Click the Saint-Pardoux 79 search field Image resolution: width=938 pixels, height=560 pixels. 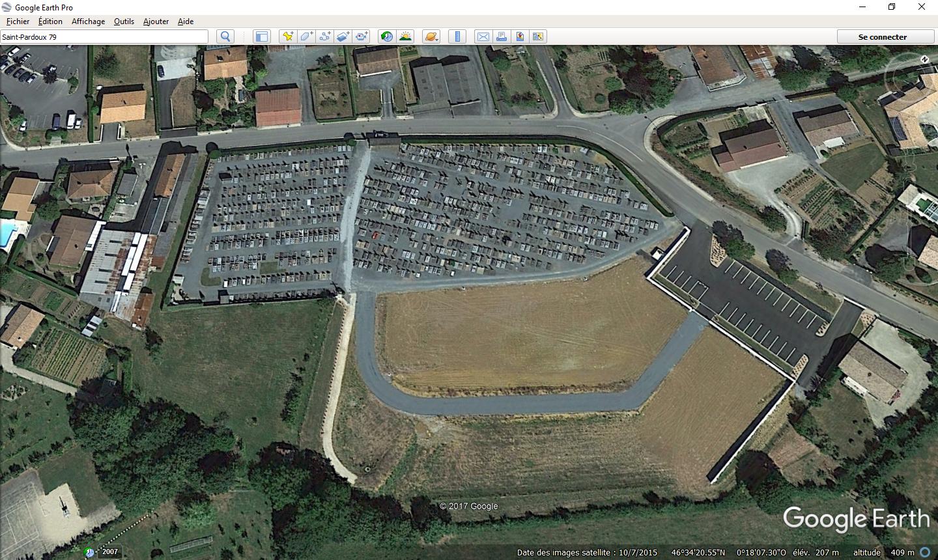(x=104, y=36)
